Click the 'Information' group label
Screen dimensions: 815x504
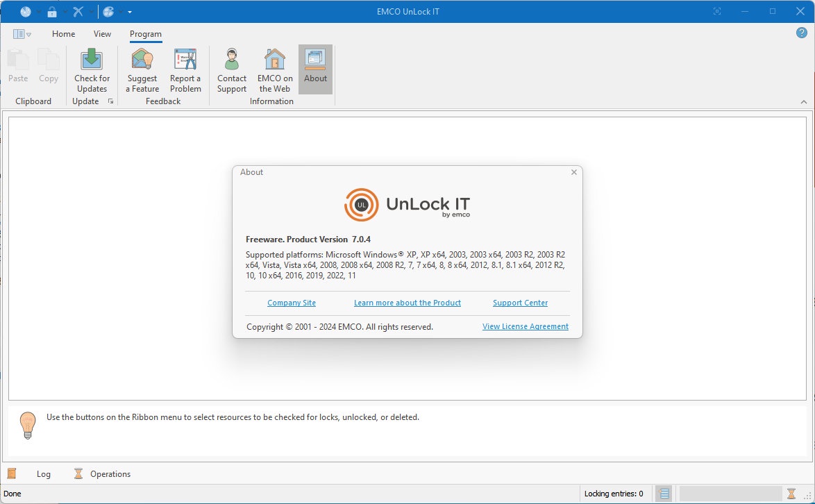click(271, 101)
